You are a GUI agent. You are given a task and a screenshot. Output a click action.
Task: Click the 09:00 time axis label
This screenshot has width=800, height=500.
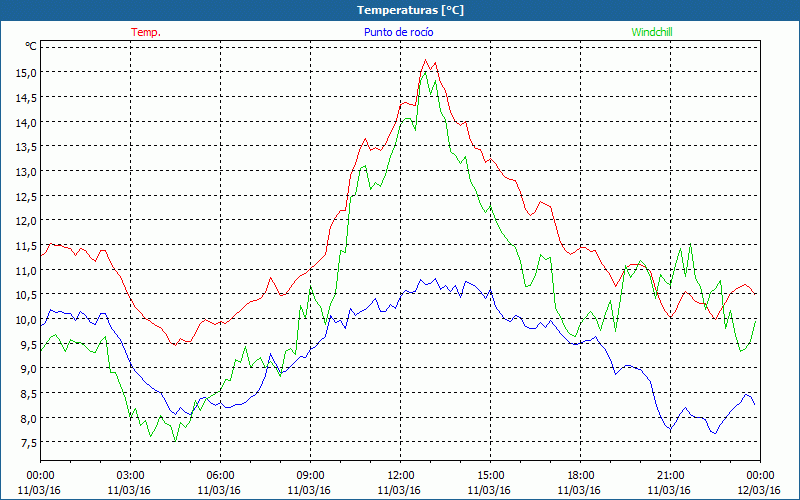310,476
